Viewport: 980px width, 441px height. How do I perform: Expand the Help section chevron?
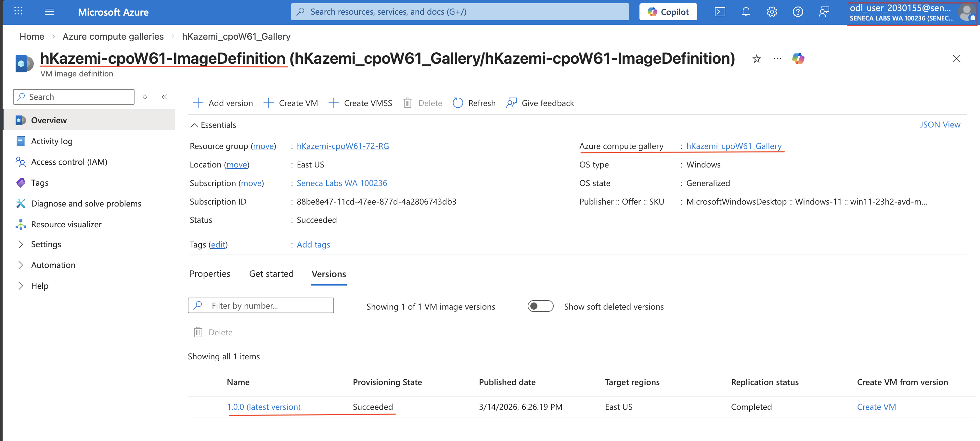pos(21,286)
